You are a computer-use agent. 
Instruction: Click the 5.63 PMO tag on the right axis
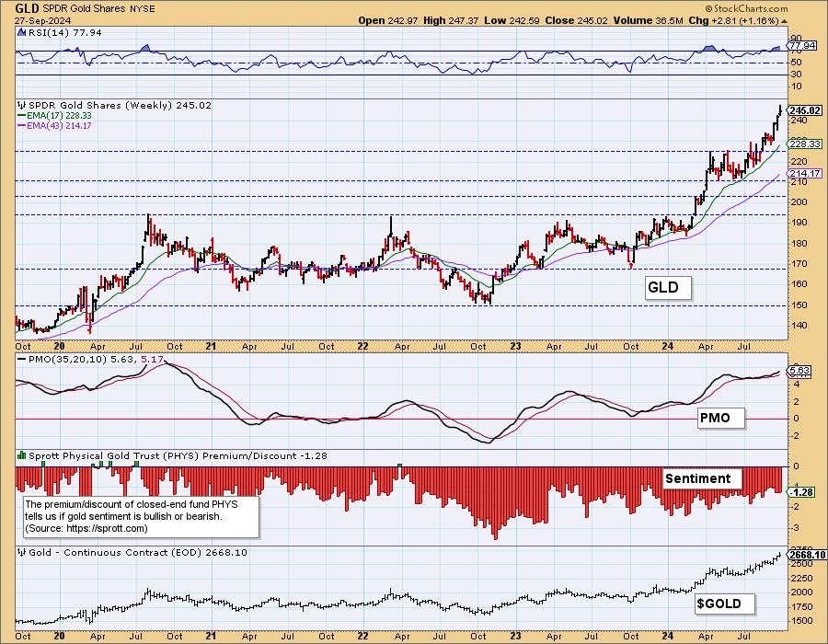point(799,371)
